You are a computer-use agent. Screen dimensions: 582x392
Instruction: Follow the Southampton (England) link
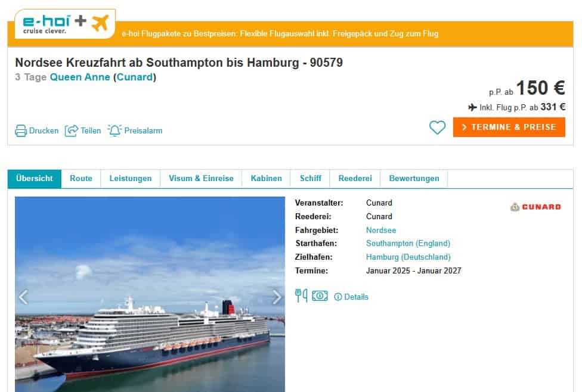point(408,244)
